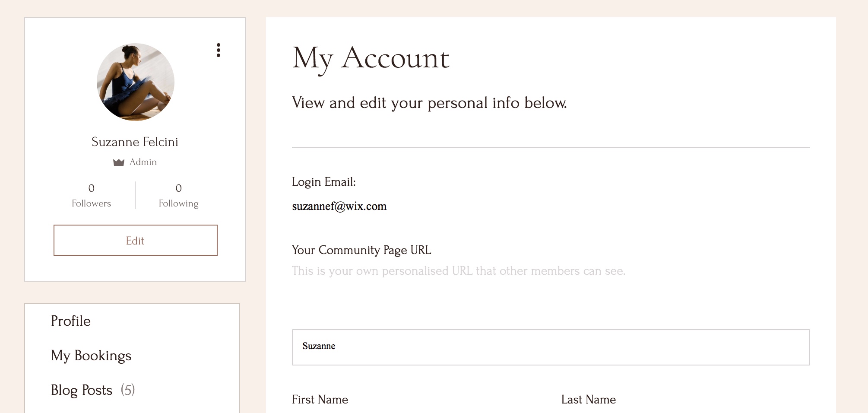Open the Blog Posts section

point(82,390)
